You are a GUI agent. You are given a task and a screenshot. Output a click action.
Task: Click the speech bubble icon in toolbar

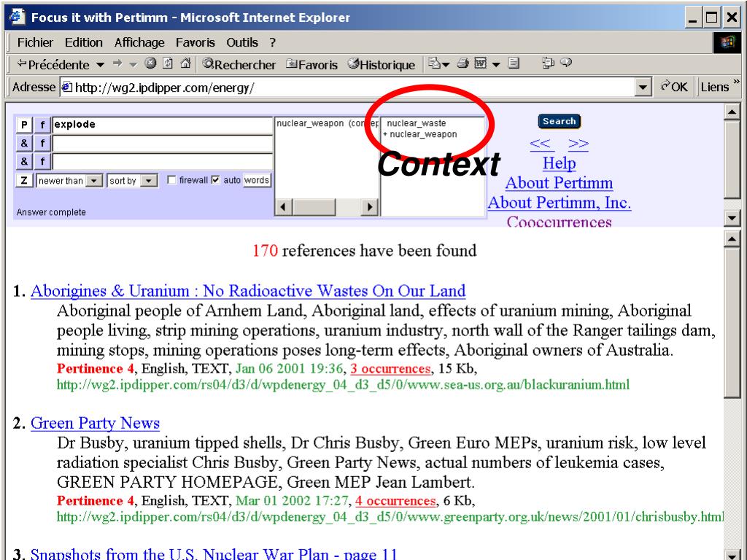click(566, 63)
